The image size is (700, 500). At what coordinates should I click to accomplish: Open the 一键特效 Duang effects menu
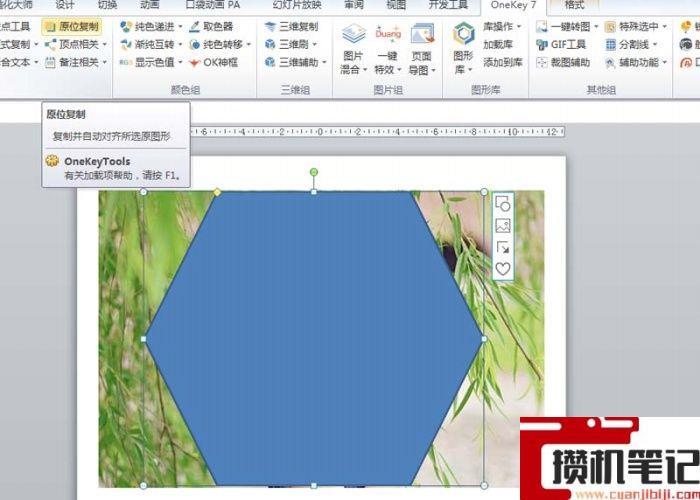[x=388, y=49]
